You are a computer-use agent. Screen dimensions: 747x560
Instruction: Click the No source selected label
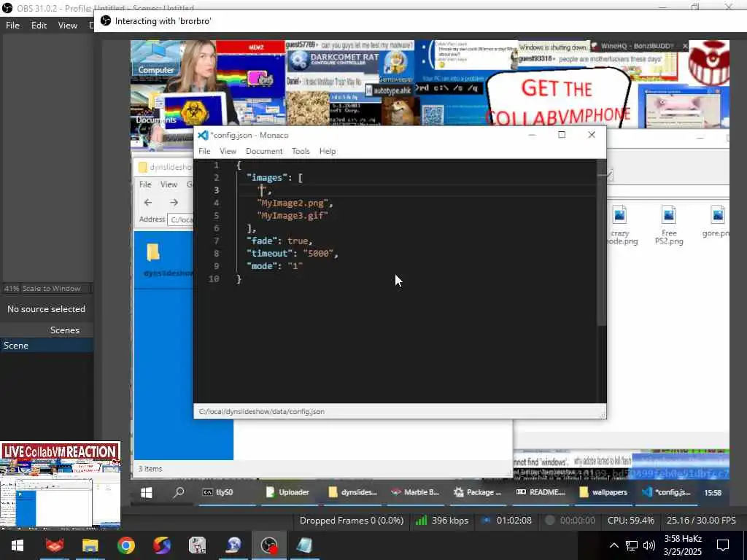click(46, 309)
